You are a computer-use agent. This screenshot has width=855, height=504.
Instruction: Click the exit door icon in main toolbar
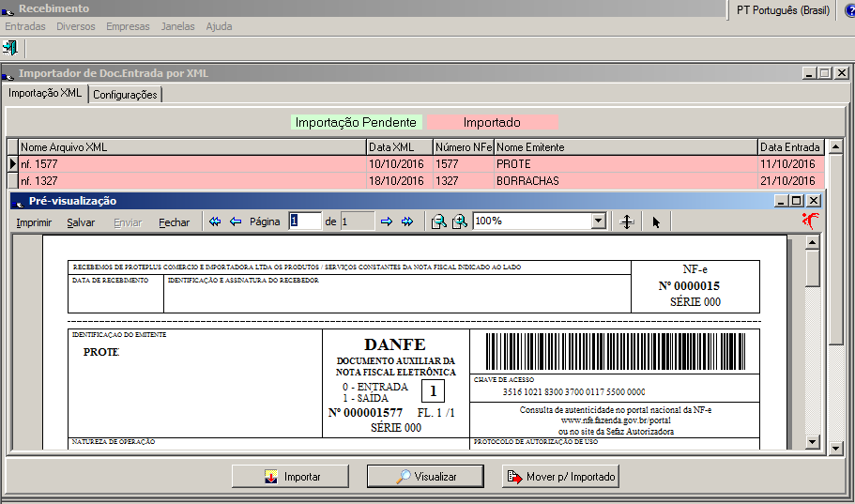coord(11,47)
